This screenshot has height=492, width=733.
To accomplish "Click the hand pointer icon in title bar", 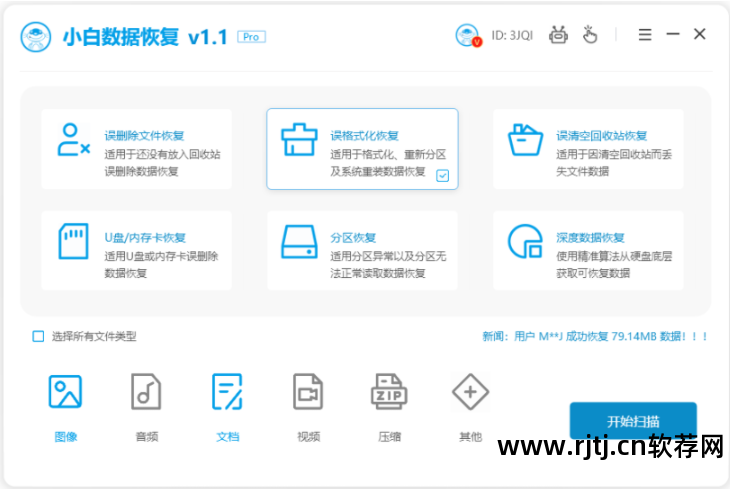I will point(590,35).
